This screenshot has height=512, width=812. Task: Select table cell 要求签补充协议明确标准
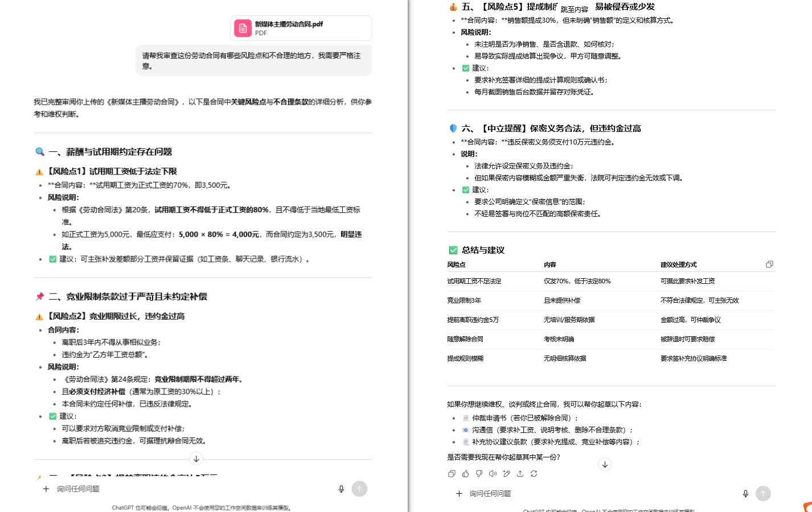tap(694, 358)
